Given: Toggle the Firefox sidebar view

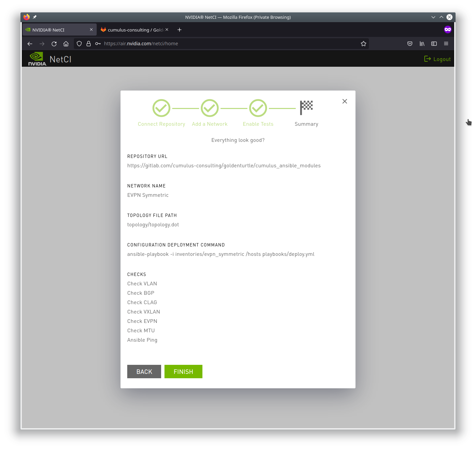Looking at the screenshot, I should (434, 44).
